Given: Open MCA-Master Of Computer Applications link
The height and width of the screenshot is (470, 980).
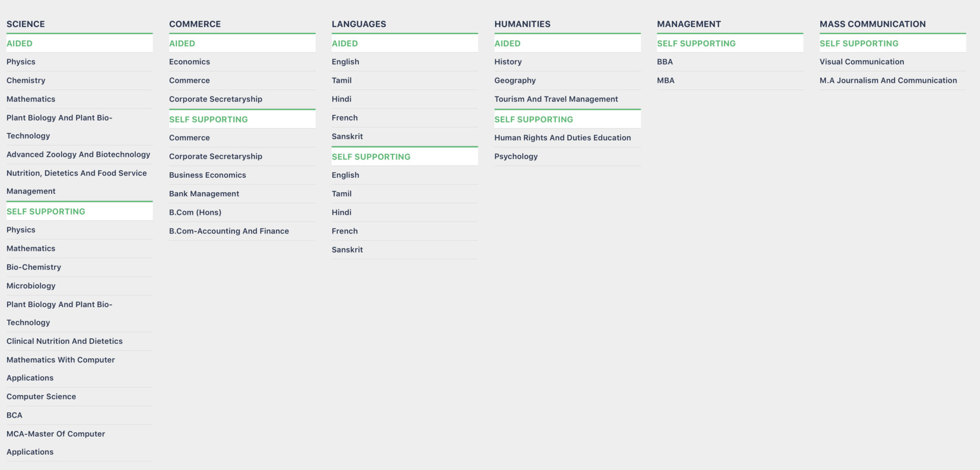Looking at the screenshot, I should pyautogui.click(x=56, y=443).
